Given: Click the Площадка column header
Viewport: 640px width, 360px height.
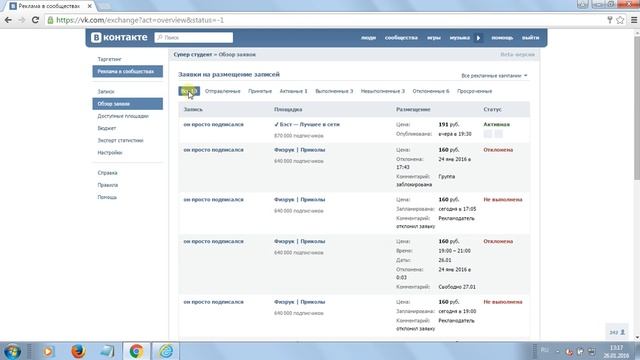Looking at the screenshot, I should pos(288,109).
